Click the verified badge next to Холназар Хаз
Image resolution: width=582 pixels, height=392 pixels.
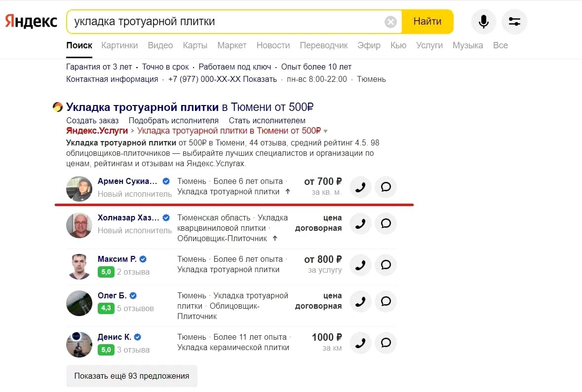[x=166, y=217]
